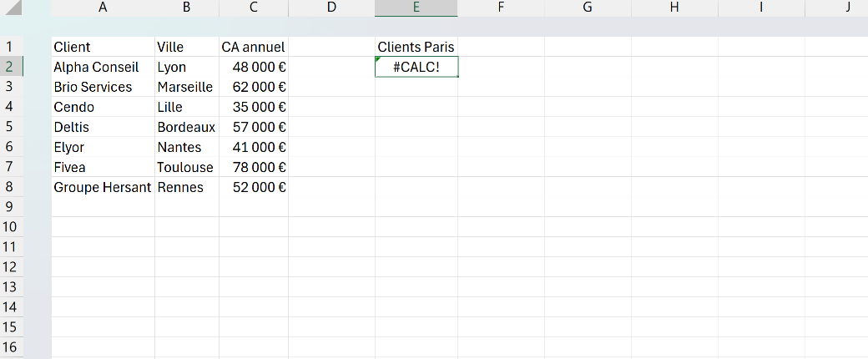
Task: Select column G by its header
Action: click(588, 8)
